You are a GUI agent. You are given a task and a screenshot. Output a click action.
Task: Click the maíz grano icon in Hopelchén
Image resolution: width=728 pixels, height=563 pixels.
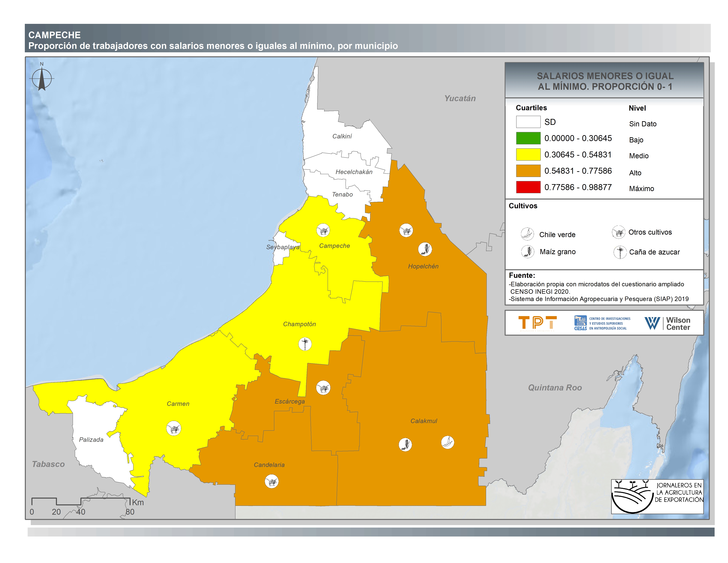[425, 249]
